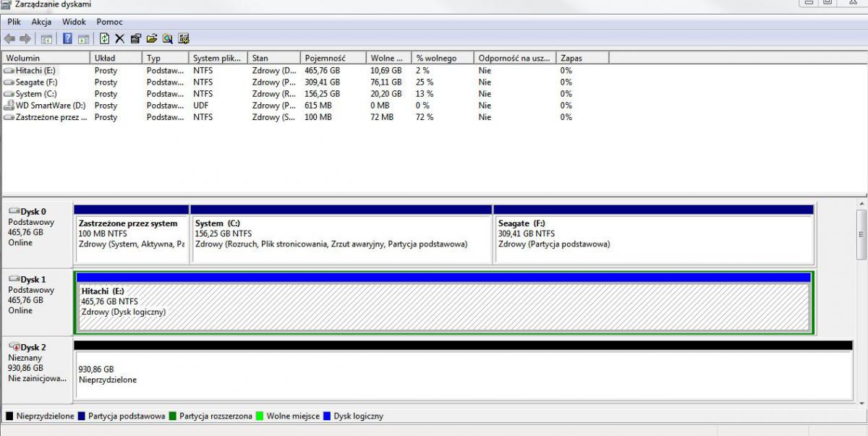The image size is (868, 436).
Task: Sort by the Odporność na usz... column header
Action: click(x=515, y=58)
